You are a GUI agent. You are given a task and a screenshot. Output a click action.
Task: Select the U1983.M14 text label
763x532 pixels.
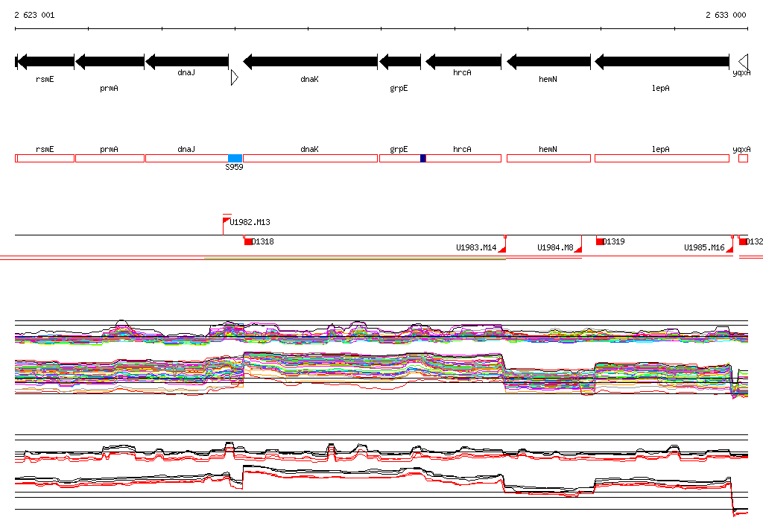(476, 248)
